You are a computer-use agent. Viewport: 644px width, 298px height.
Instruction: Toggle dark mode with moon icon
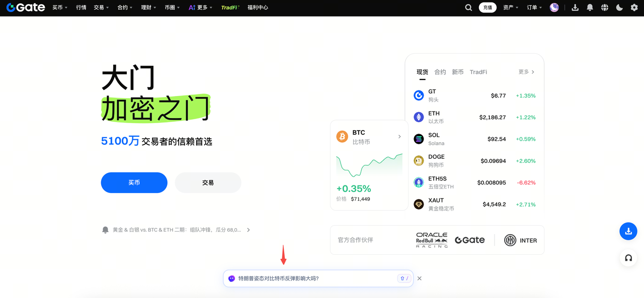point(619,8)
